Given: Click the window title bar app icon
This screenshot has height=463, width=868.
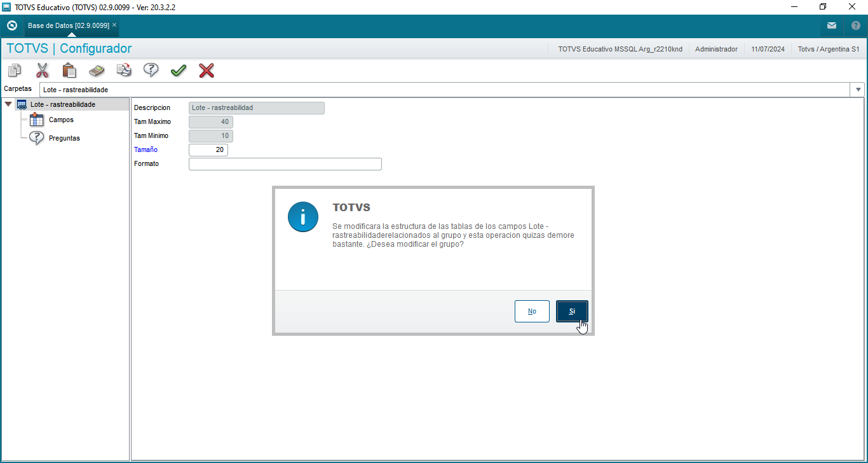Looking at the screenshot, I should tap(7, 7).
